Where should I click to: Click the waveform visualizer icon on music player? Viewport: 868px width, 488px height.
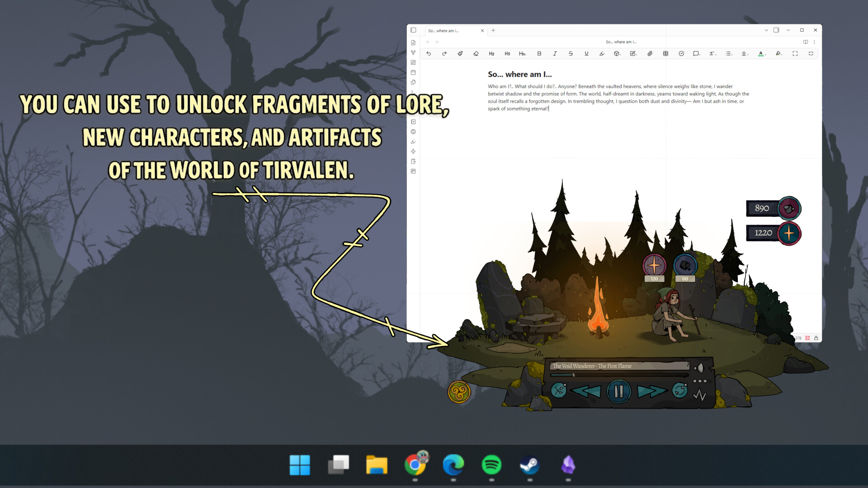700,395
